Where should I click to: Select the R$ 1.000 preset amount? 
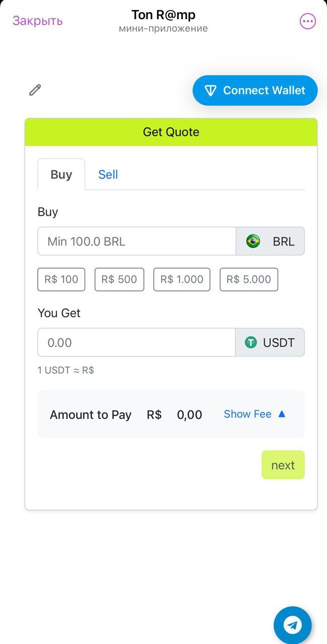click(182, 279)
